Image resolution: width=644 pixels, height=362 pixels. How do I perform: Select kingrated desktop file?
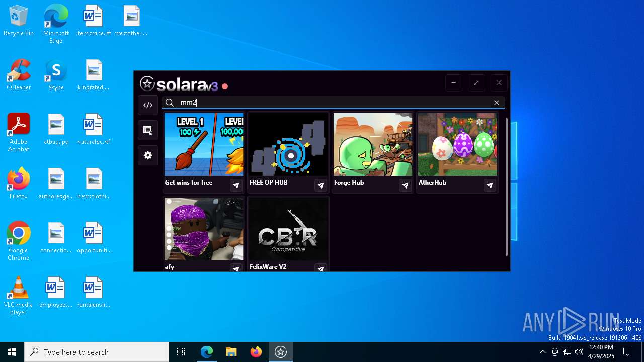pos(94,75)
